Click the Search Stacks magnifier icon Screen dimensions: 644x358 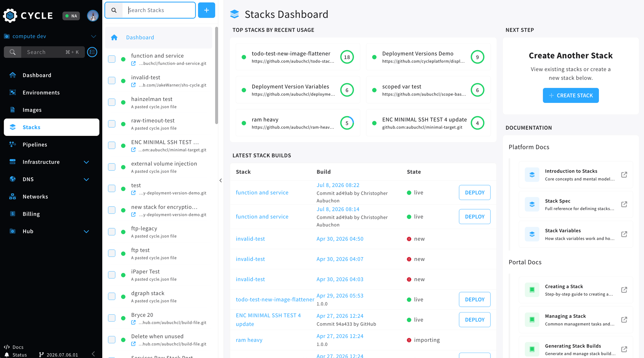point(114,10)
